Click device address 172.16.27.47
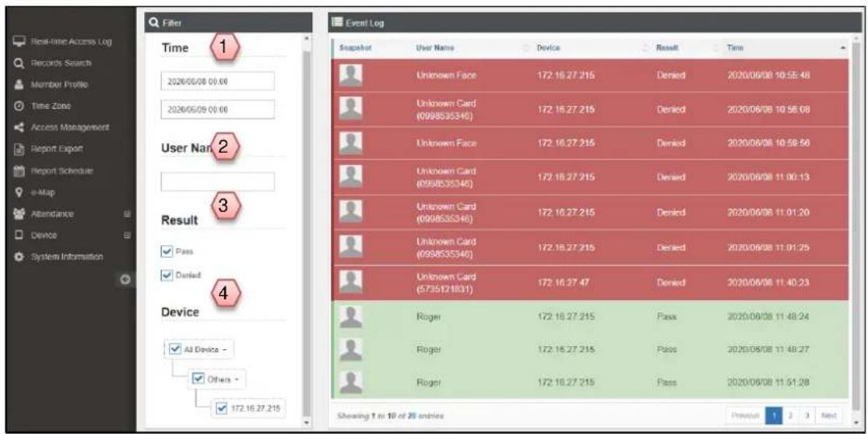Image resolution: width=868 pixels, height=434 pixels. coord(562,282)
